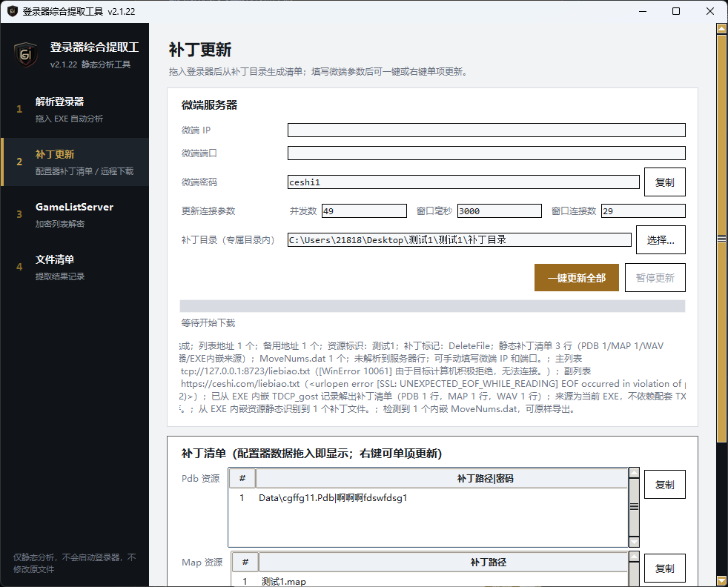The width and height of the screenshot is (728, 587).
Task: Close the 登录器综合提取工具 window
Action: (x=710, y=11)
